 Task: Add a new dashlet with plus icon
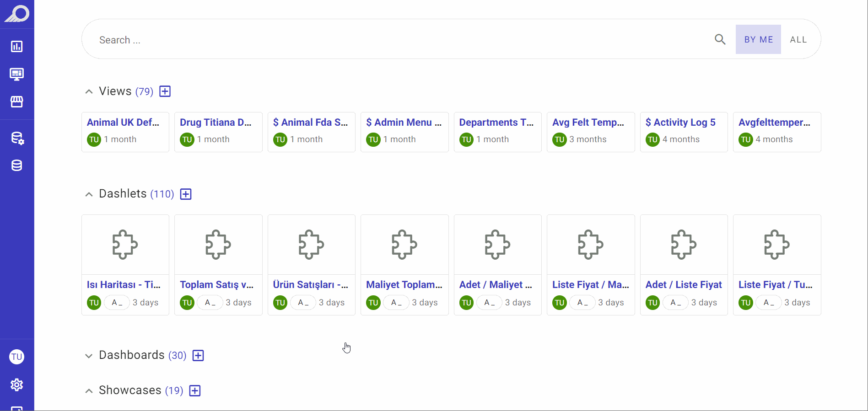(x=186, y=194)
